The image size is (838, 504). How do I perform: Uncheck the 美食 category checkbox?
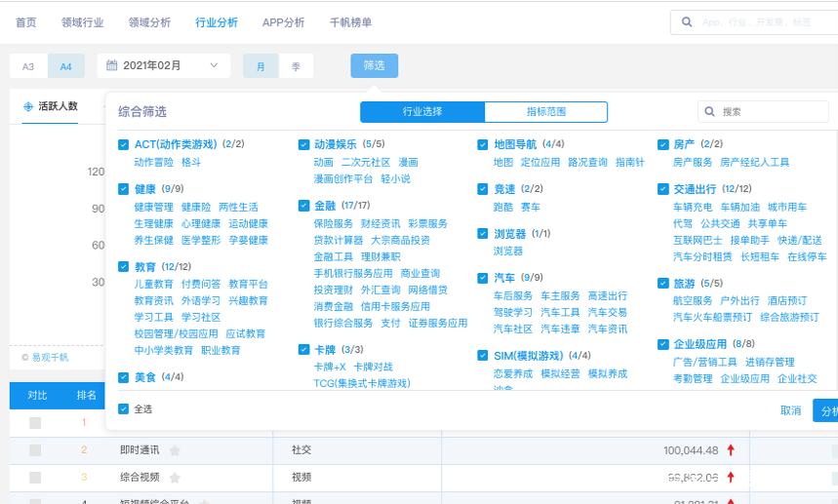click(x=124, y=377)
